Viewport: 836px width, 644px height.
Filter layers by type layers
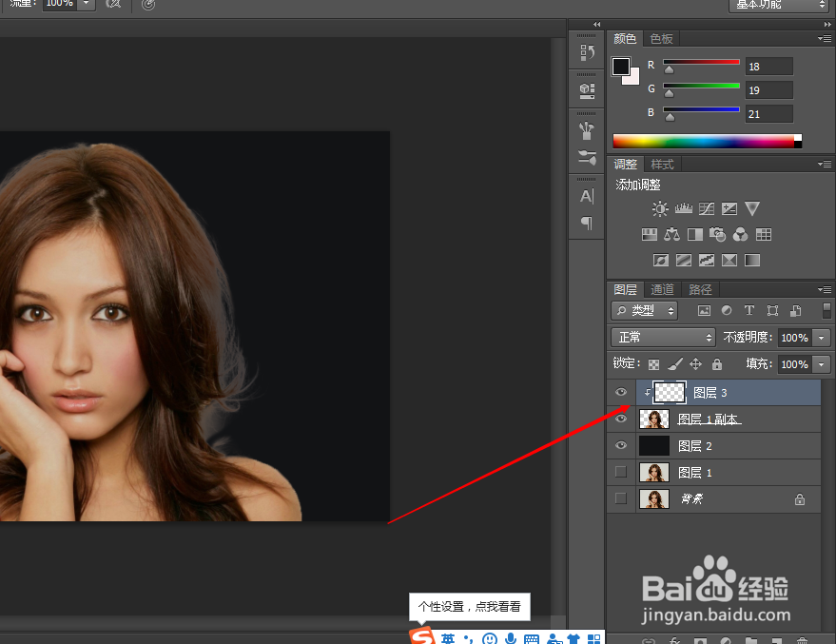point(749,311)
